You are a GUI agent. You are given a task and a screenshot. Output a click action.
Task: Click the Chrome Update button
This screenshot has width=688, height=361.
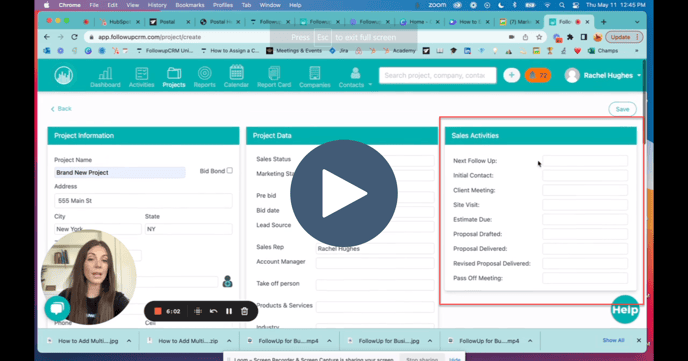click(x=624, y=37)
